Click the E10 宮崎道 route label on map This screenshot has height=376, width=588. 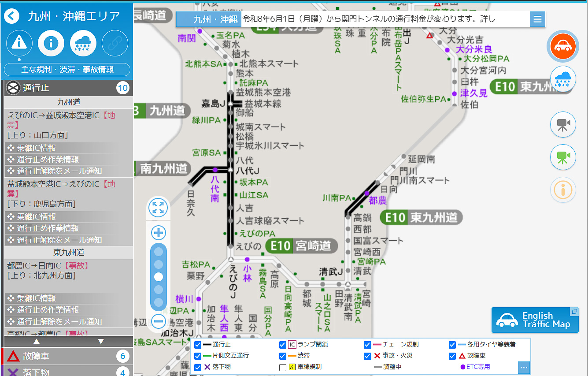[302, 246]
